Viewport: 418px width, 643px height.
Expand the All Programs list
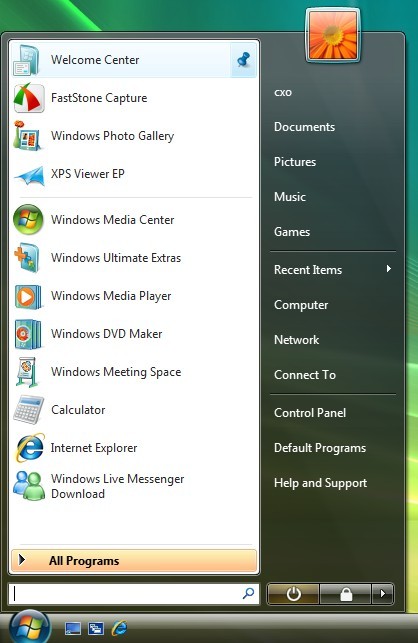134,561
